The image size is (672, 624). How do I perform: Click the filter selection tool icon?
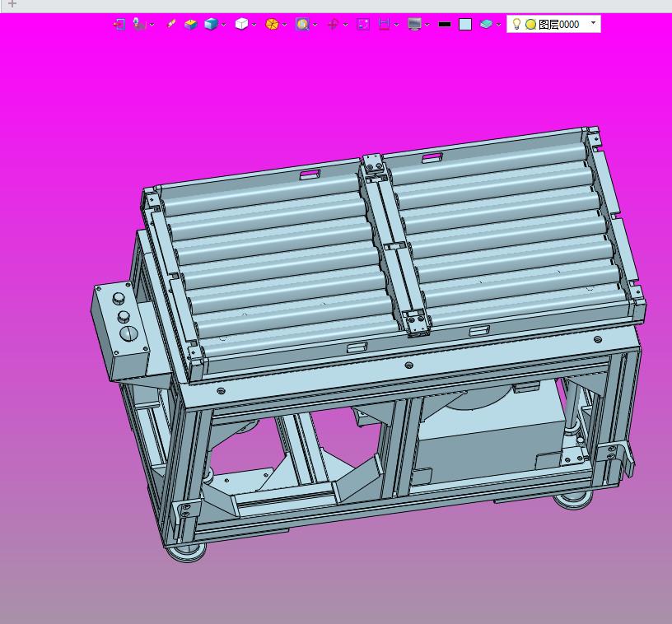(x=139, y=25)
